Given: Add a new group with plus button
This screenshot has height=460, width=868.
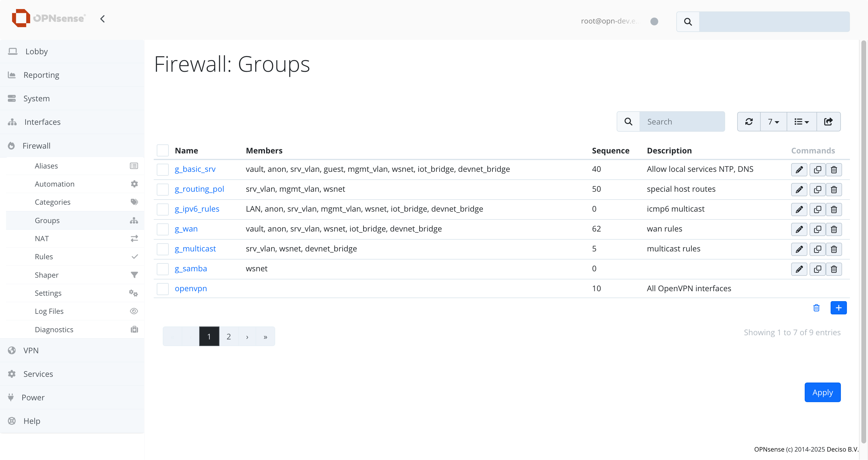Looking at the screenshot, I should pyautogui.click(x=838, y=308).
